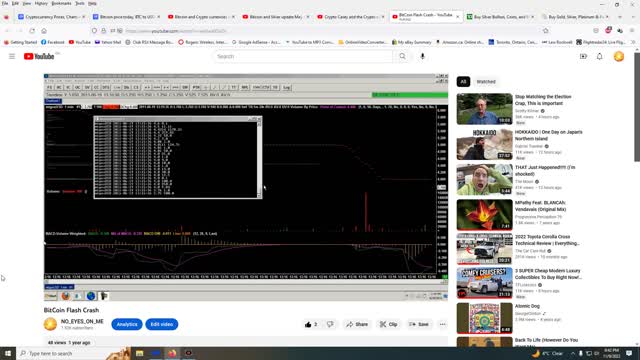Click the Edit video button
This screenshot has width=640, height=360.
[162, 324]
